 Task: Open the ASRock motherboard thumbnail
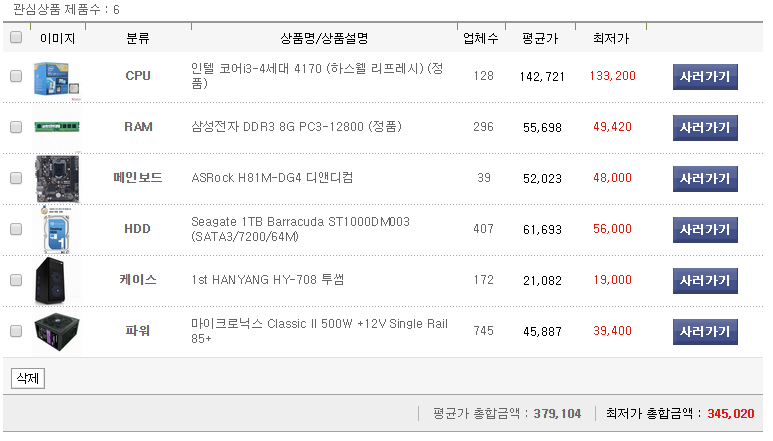[57, 178]
